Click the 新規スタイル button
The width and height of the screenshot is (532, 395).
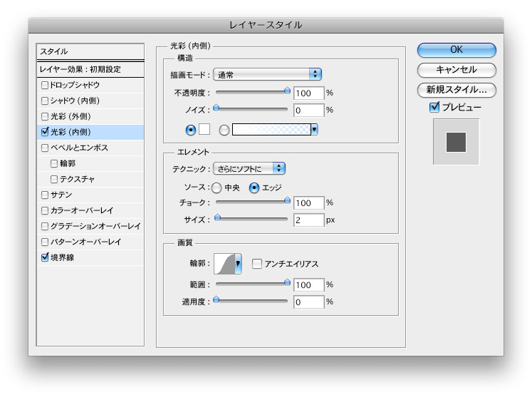(x=457, y=90)
